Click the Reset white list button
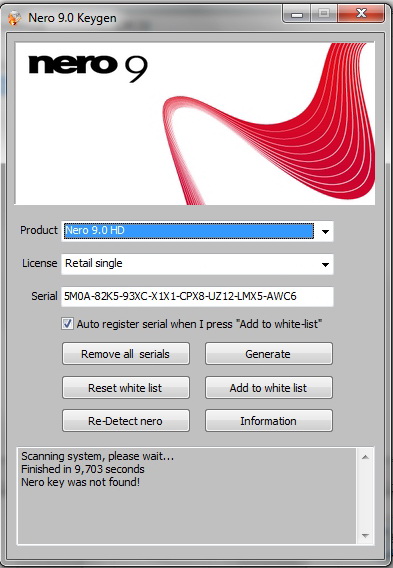 pos(126,388)
